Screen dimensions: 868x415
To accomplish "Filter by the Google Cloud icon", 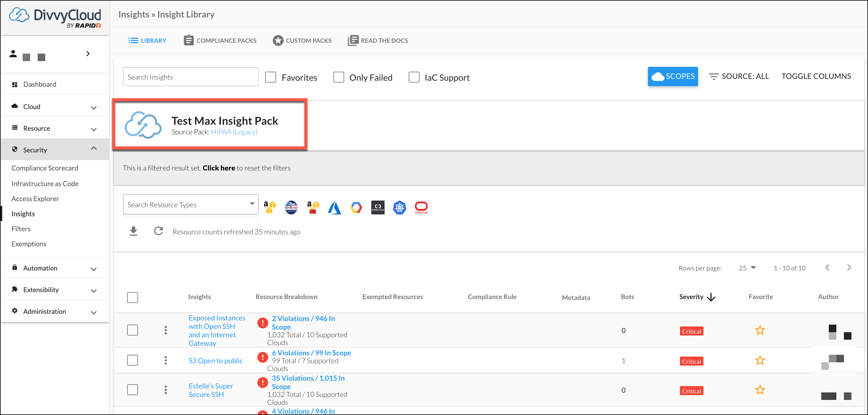I will pyautogui.click(x=356, y=207).
